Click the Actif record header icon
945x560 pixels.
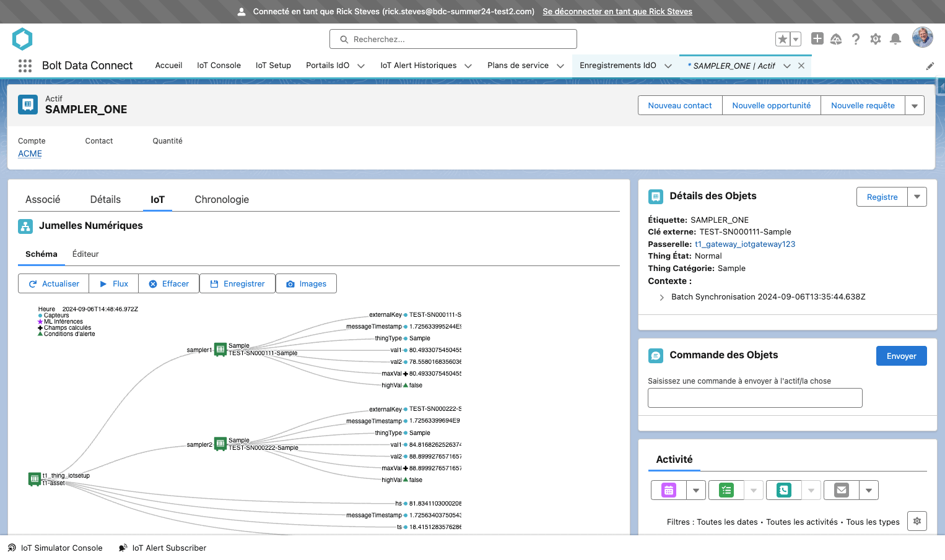28,105
